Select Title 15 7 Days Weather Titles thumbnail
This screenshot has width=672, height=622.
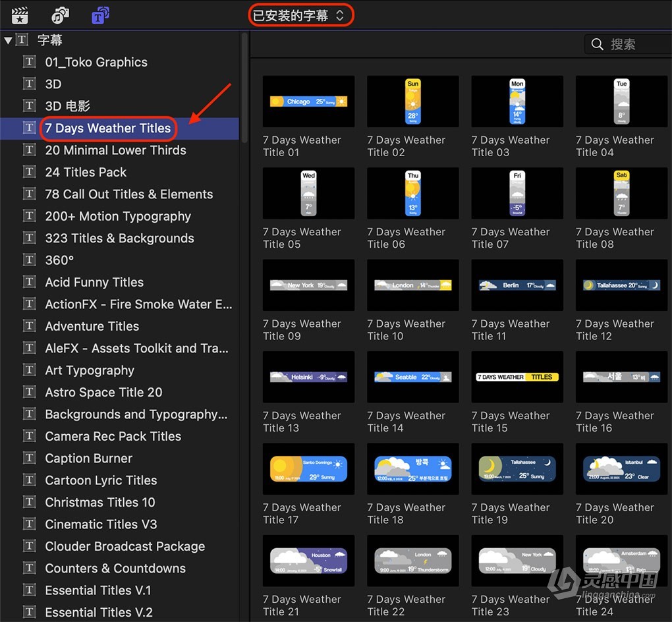click(517, 377)
